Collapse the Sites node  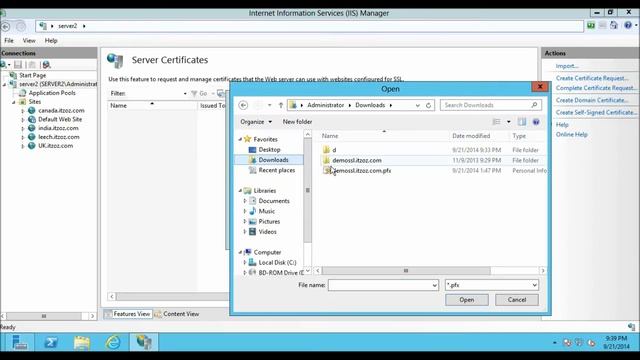click(x=13, y=102)
